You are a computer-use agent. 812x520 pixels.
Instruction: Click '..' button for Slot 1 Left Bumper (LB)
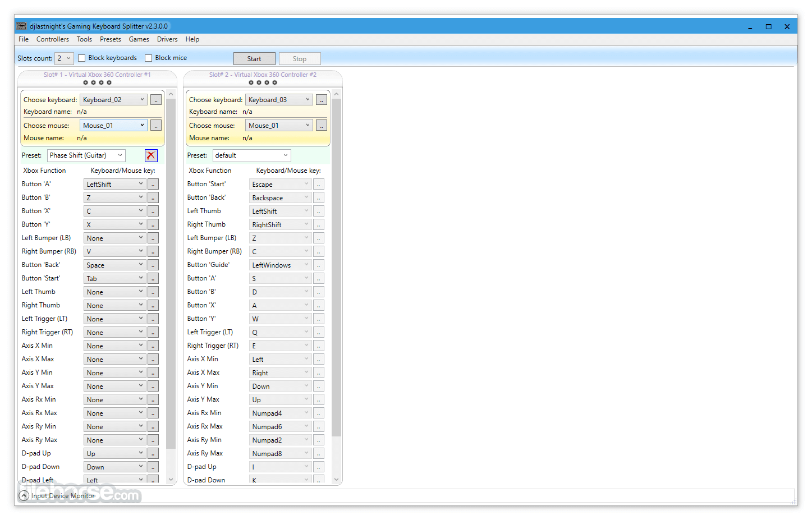(x=153, y=238)
